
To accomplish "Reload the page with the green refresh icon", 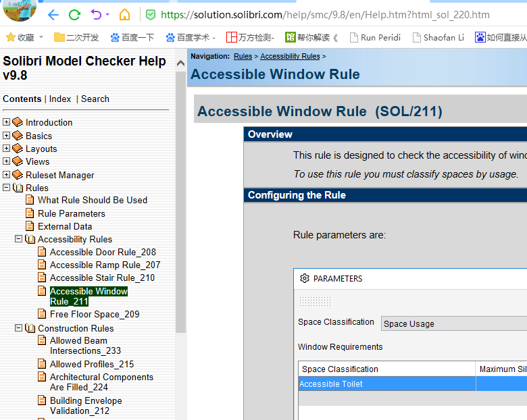I will click(x=74, y=15).
